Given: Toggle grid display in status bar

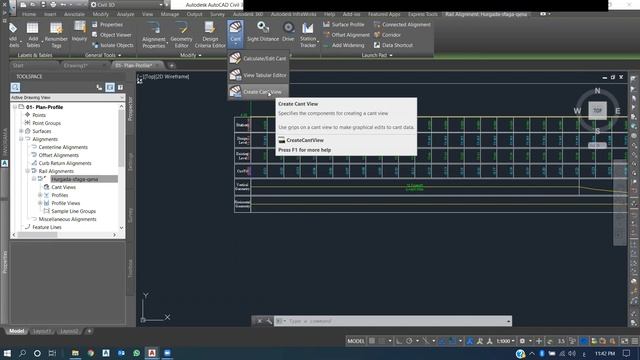Looking at the screenshot, I should [x=372, y=341].
